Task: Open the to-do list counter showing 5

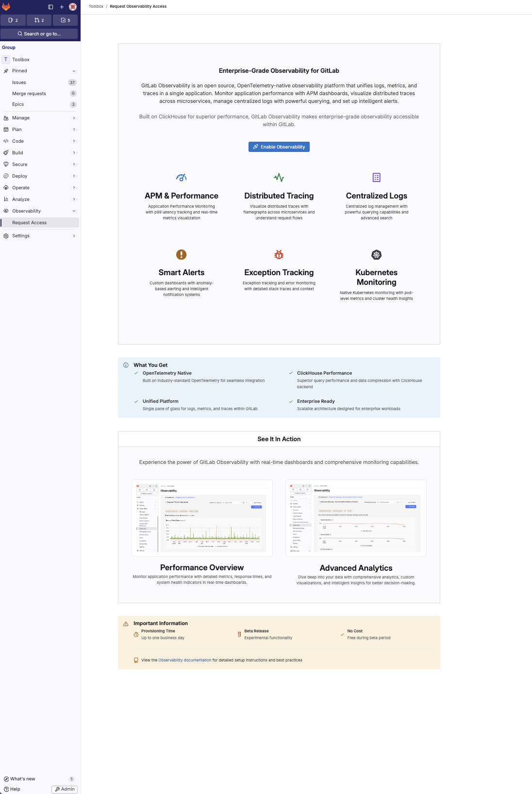Action: (66, 20)
